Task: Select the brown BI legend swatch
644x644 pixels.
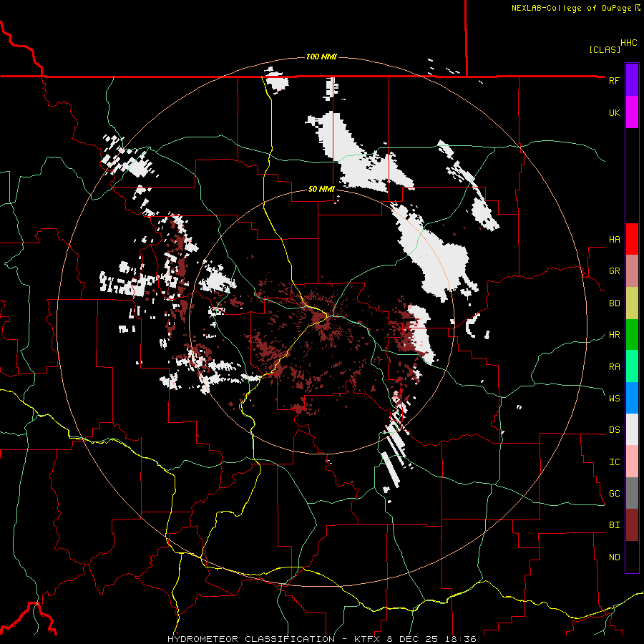Action: (632, 525)
